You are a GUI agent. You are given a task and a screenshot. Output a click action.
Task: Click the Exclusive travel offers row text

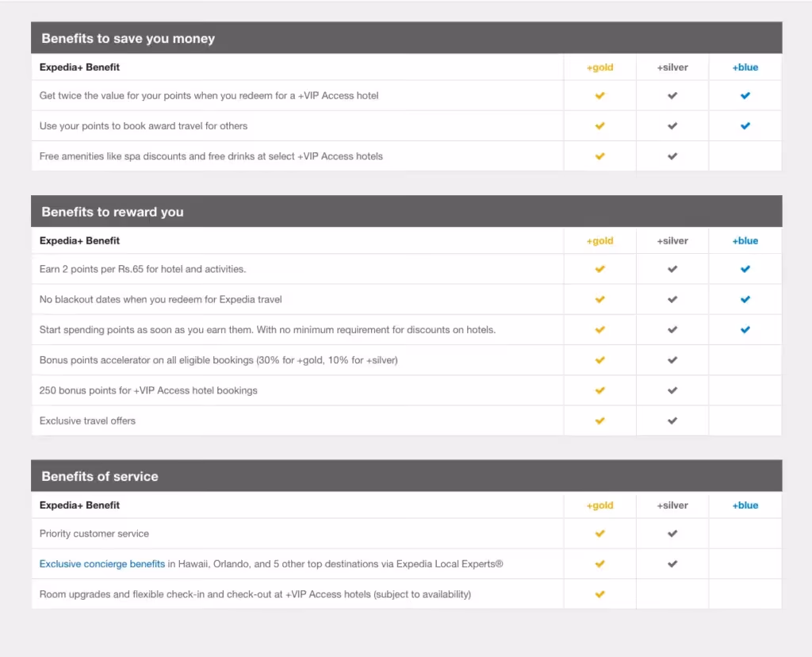87,421
